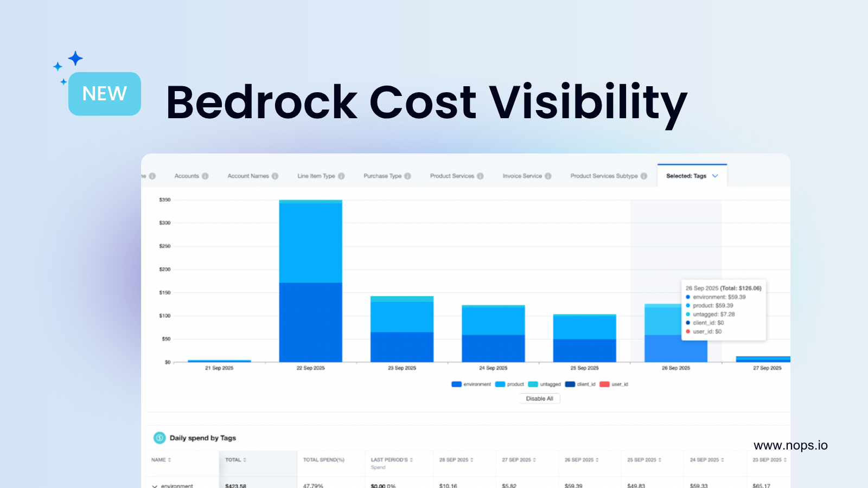Toggle the untagged series in legend
This screenshot has height=488, width=868.
pos(544,384)
